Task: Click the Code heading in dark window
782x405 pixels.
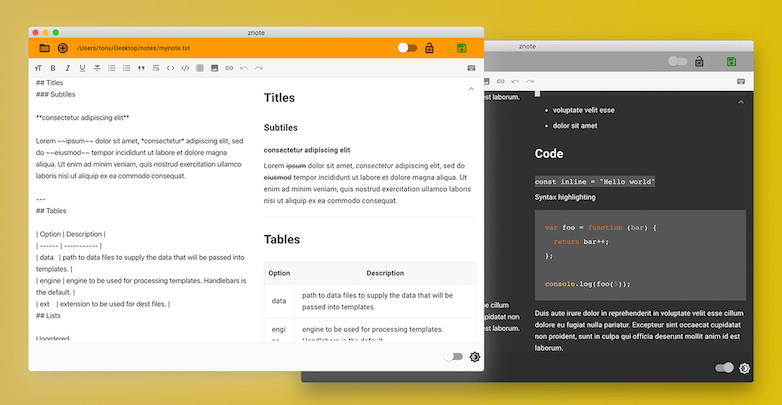Action: [x=549, y=154]
